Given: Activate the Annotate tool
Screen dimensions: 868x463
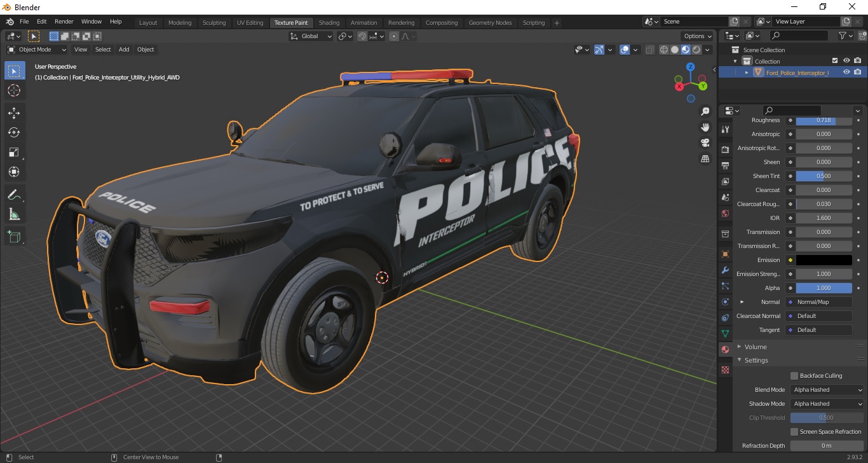Looking at the screenshot, I should (14, 195).
